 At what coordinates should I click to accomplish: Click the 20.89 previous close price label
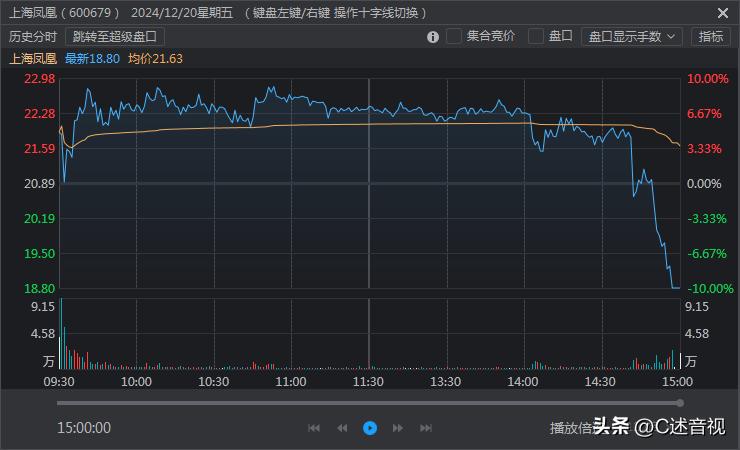(40, 183)
